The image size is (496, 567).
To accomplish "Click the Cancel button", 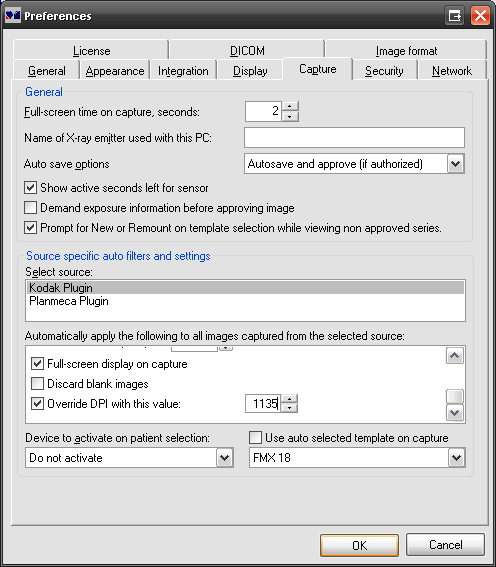I will [x=445, y=545].
